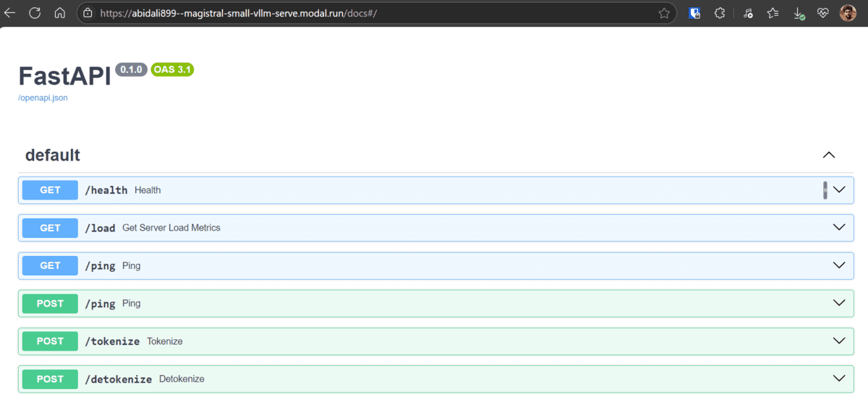Open the heartbeat browser essentials icon
This screenshot has height=402, width=868.
click(x=823, y=13)
